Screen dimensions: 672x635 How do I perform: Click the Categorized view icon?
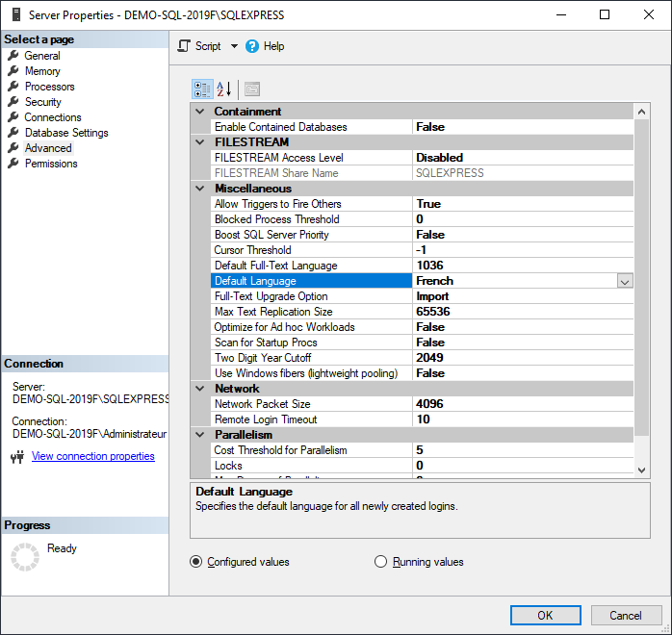pos(202,89)
